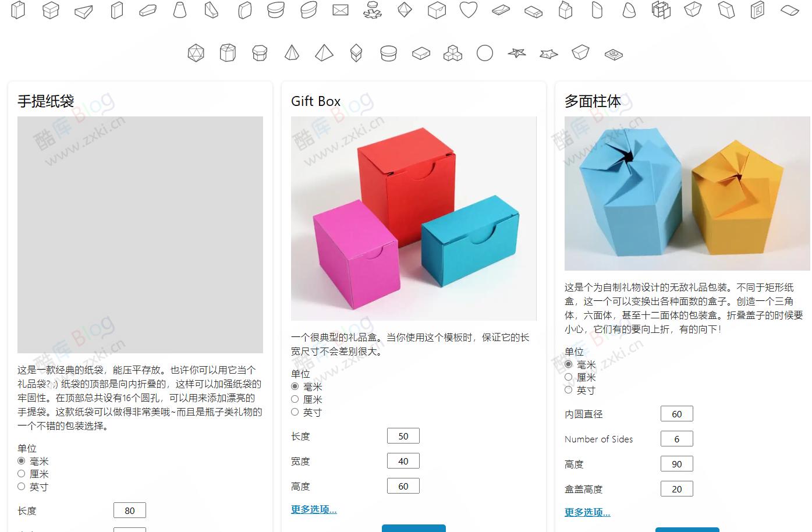Choose the triangular wedge tray icon
Image resolution: width=812 pixels, height=532 pixels.
[84, 11]
